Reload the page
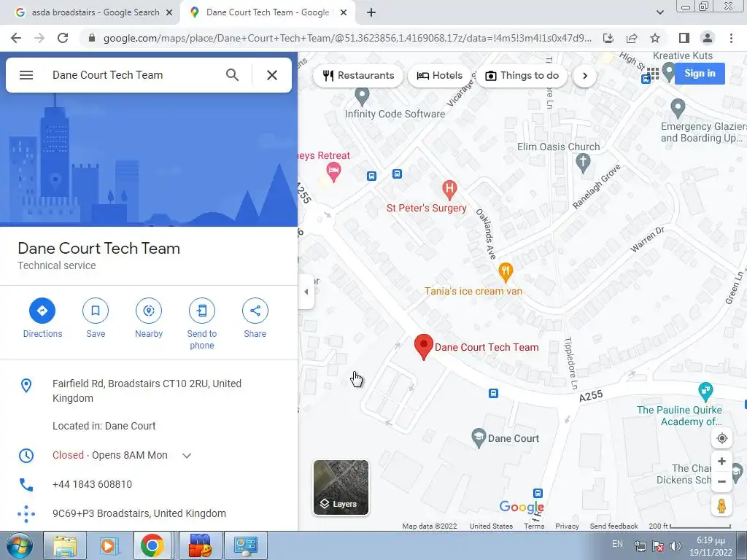The height and width of the screenshot is (560, 747). coord(63,38)
